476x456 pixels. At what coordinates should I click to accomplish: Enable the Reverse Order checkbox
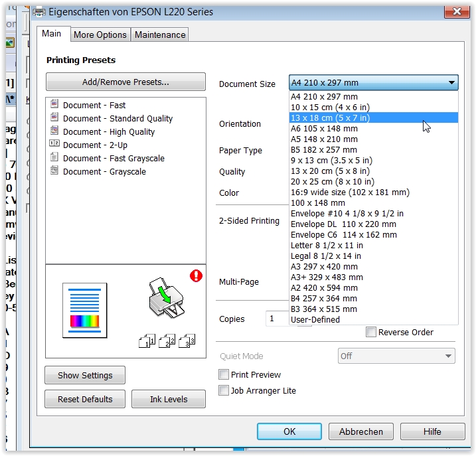pyautogui.click(x=371, y=332)
